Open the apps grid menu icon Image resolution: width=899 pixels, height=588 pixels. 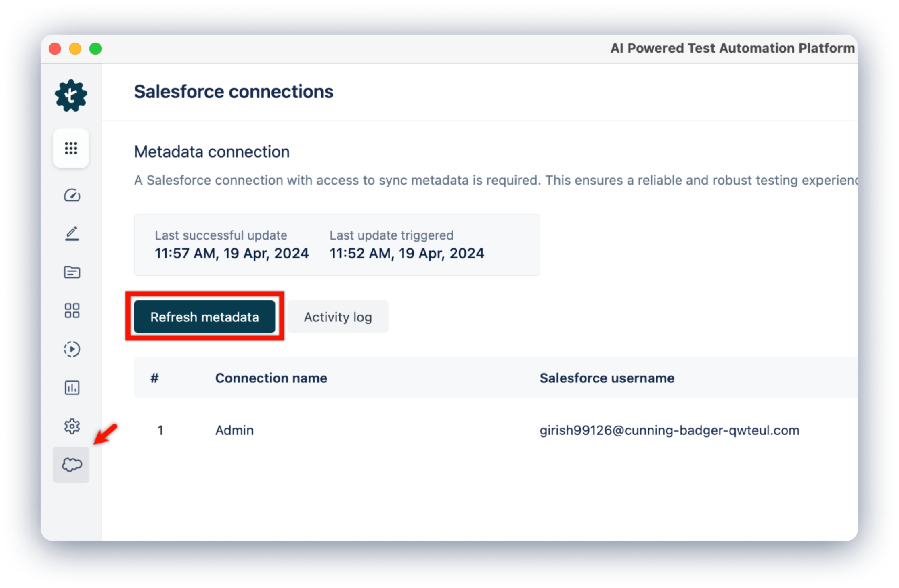tap(71, 149)
